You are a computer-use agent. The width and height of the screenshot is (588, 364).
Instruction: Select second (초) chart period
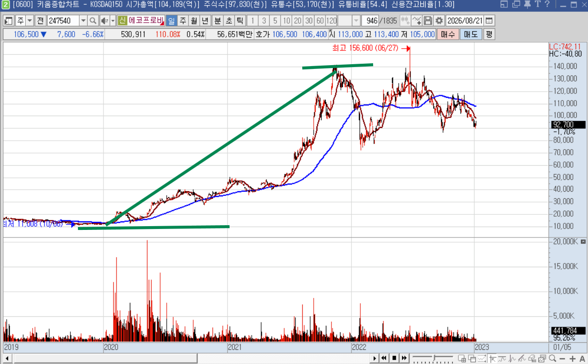pos(229,21)
